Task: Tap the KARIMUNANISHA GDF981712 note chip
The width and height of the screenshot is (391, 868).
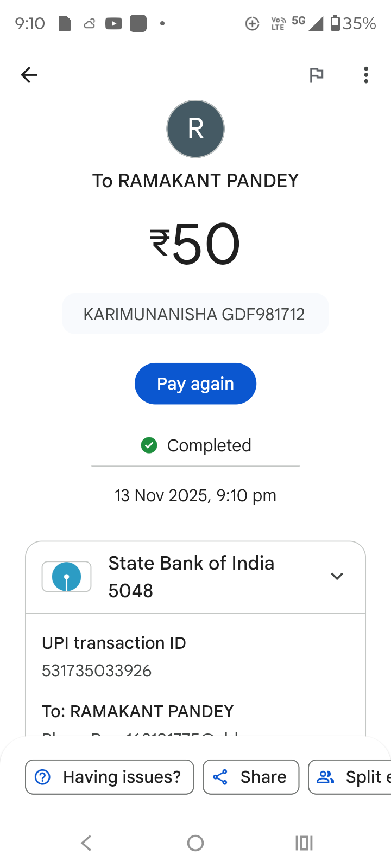Action: (195, 314)
